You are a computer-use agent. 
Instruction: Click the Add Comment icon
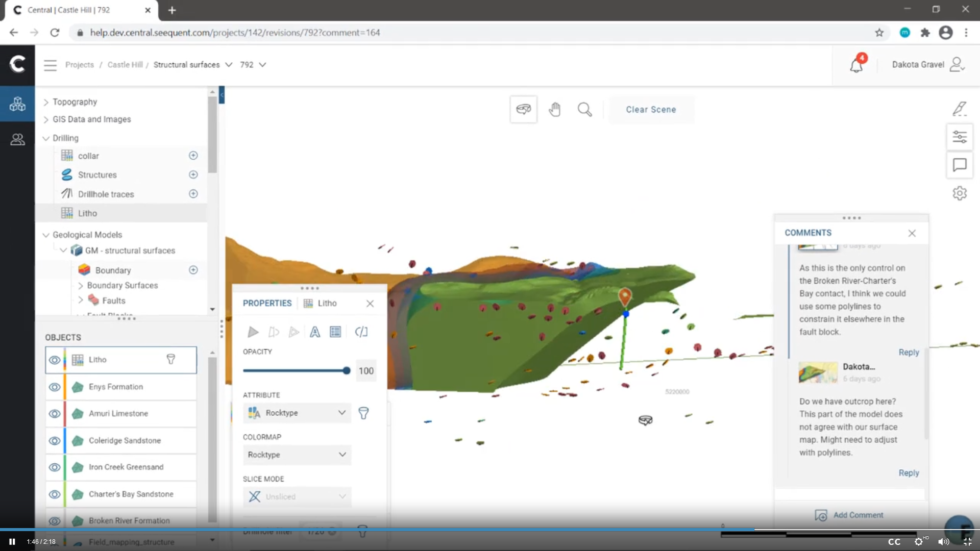(821, 515)
